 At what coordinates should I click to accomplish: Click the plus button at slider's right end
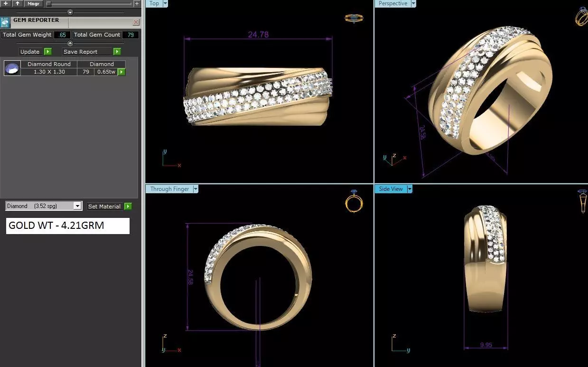point(137,3)
